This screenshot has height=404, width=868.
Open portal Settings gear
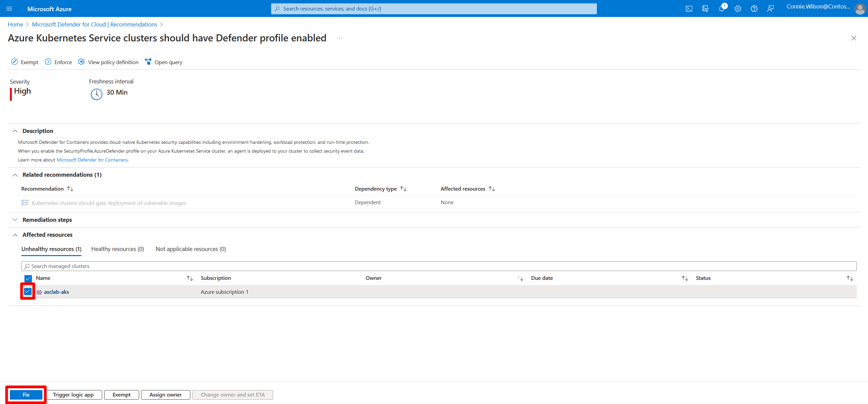click(x=738, y=9)
